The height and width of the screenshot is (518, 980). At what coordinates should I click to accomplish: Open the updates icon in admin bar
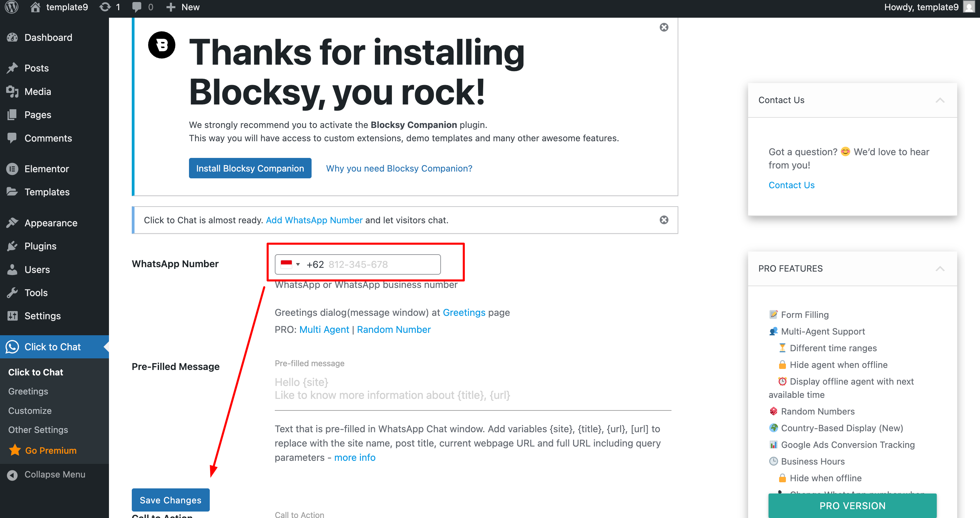click(105, 7)
